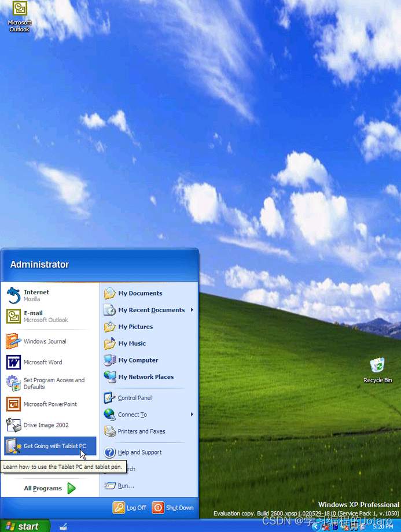This screenshot has height=532, width=401.
Task: Click the Log Off button
Action: click(x=130, y=508)
